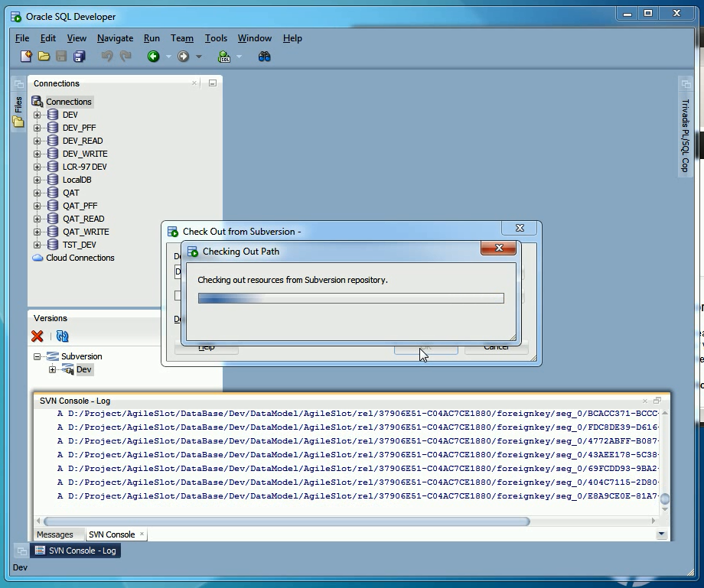This screenshot has height=588, width=704.
Task: Open the Run menu
Action: tap(152, 38)
